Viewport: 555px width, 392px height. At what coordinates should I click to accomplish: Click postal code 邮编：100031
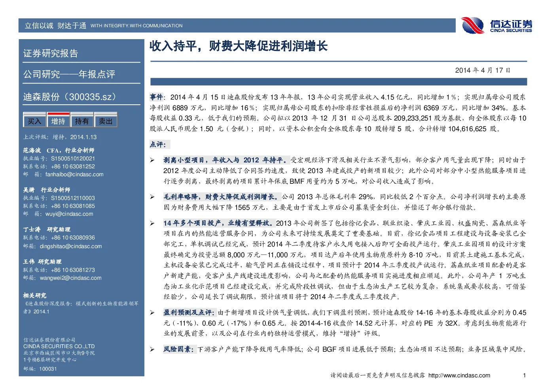(x=40, y=369)
